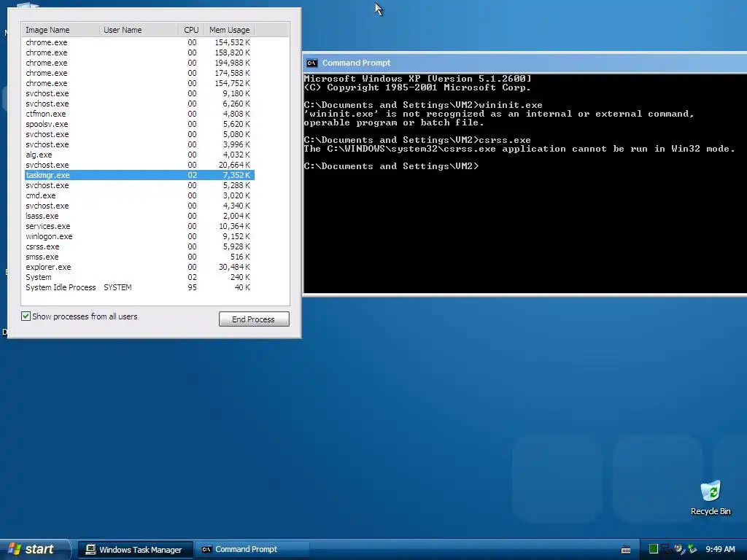Screen dimensions: 747x560
Task: Click the SYSTEM user name cell
Action: tap(117, 287)
